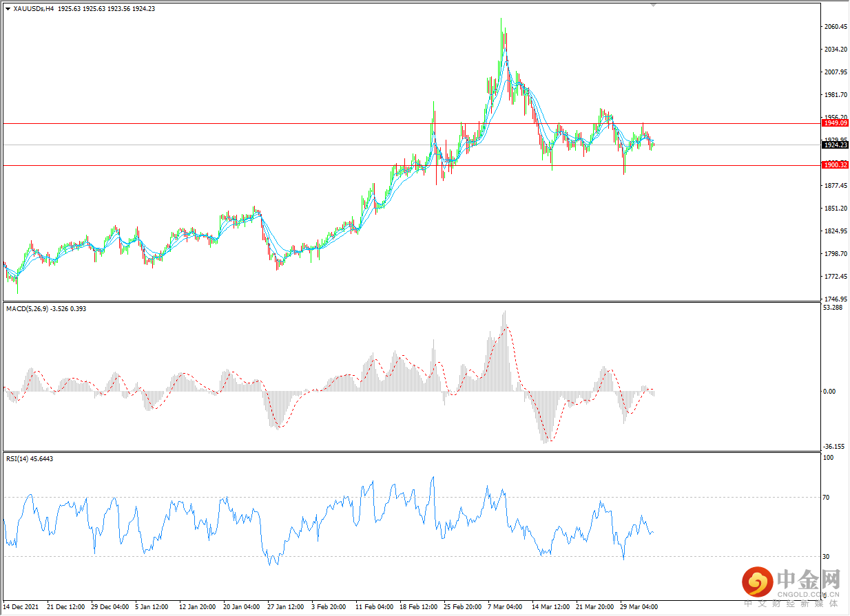Click the 29 Mar 04:00 time label
The image size is (850, 616).
pyautogui.click(x=639, y=607)
